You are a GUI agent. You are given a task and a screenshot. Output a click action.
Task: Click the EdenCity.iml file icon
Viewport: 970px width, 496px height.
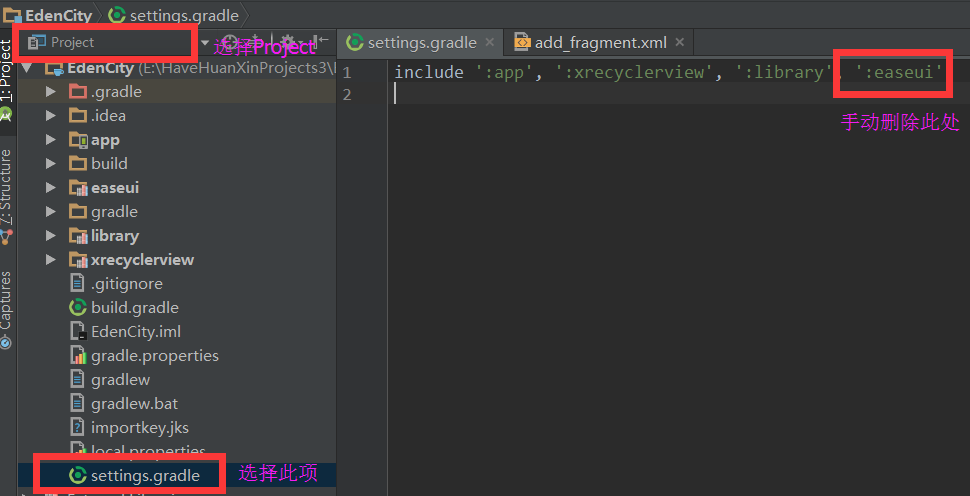click(x=78, y=331)
